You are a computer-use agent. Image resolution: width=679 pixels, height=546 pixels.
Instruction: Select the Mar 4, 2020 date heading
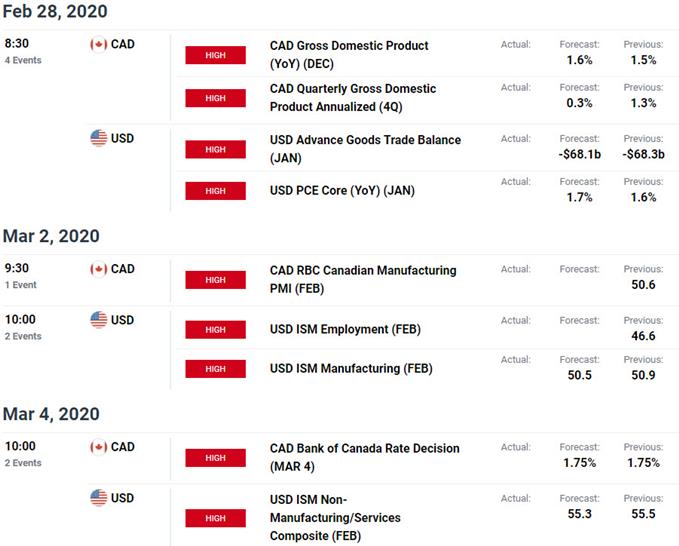pos(51,414)
